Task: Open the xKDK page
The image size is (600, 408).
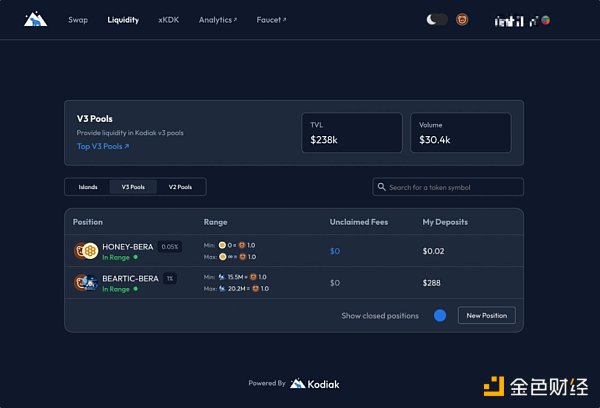Action: pyautogui.click(x=168, y=19)
